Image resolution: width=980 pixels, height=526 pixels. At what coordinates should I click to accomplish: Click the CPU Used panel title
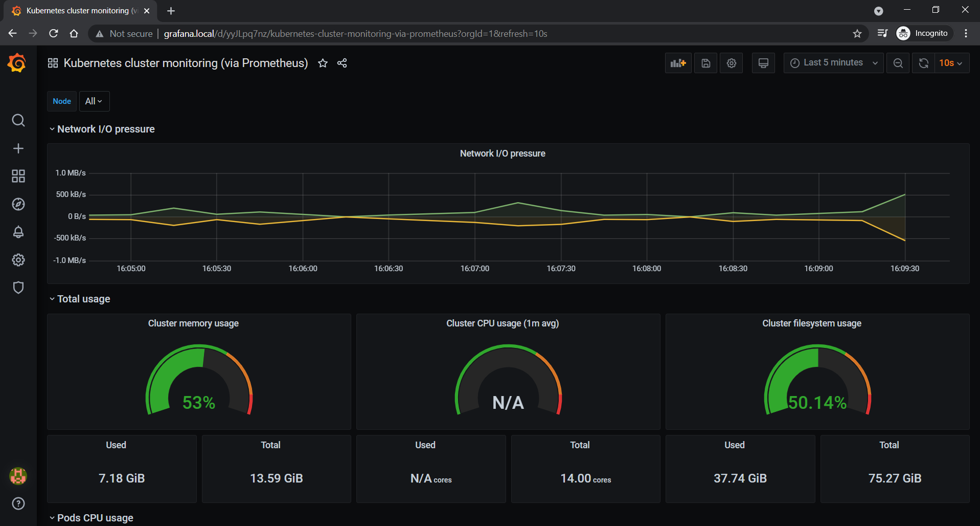tap(425, 445)
